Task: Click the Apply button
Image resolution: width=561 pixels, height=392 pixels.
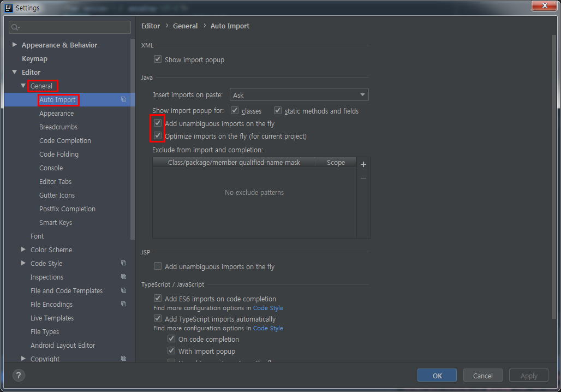Action: (529, 376)
